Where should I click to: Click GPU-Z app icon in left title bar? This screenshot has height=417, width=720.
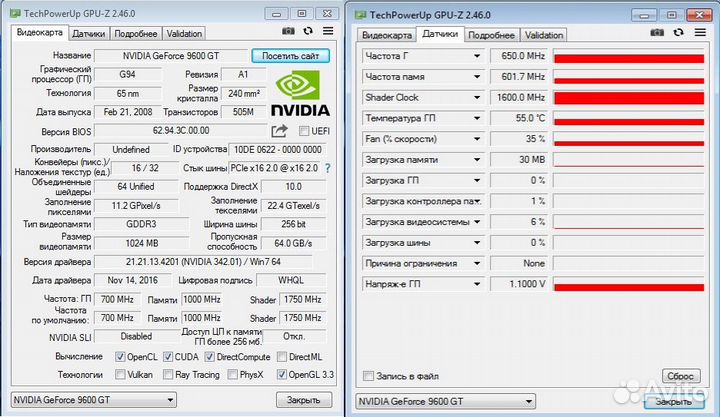coord(15,13)
